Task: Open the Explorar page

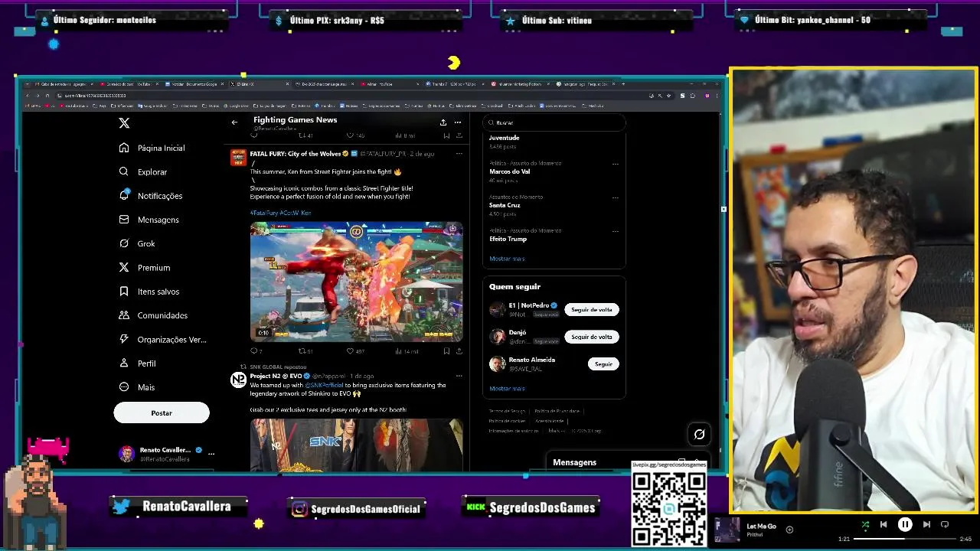Action: tap(143, 172)
